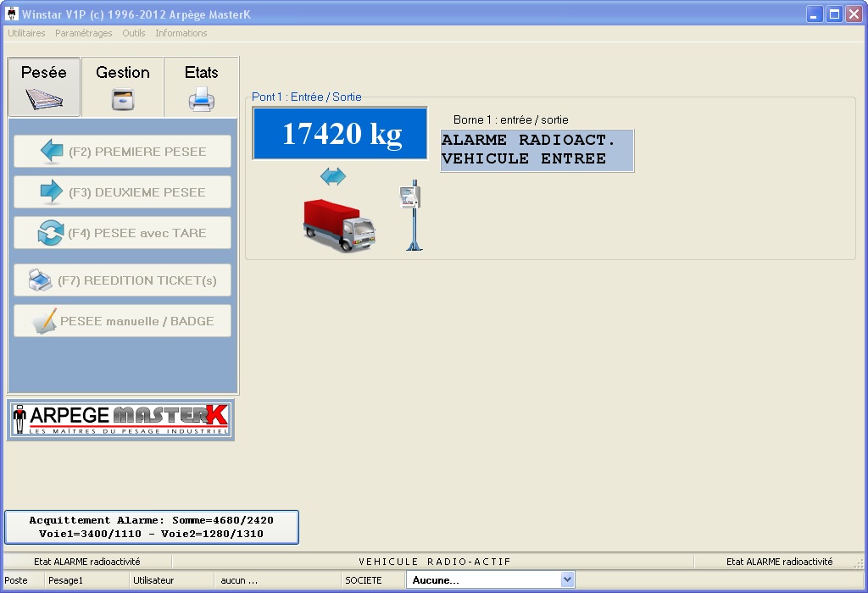Click the 17420 kg weight display

pyautogui.click(x=341, y=134)
